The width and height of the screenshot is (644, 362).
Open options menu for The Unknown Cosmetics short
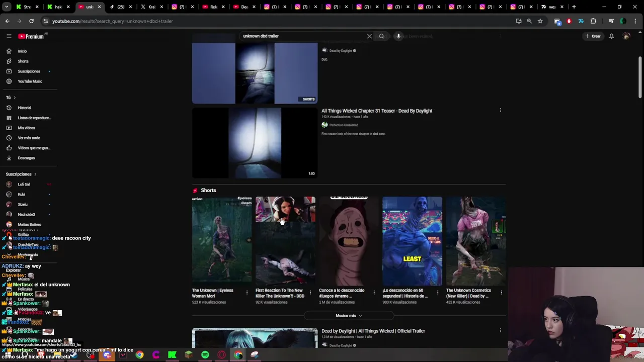coord(501,293)
